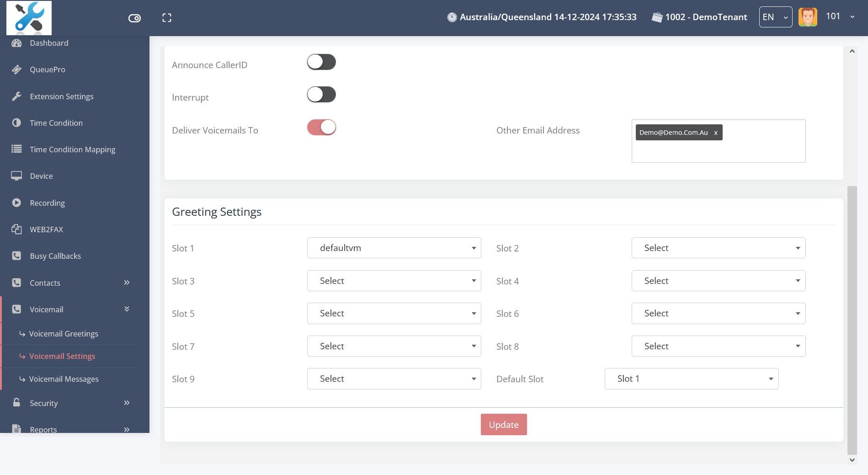Remove the Demo@Demo.Com.Au email chip

pyautogui.click(x=715, y=133)
